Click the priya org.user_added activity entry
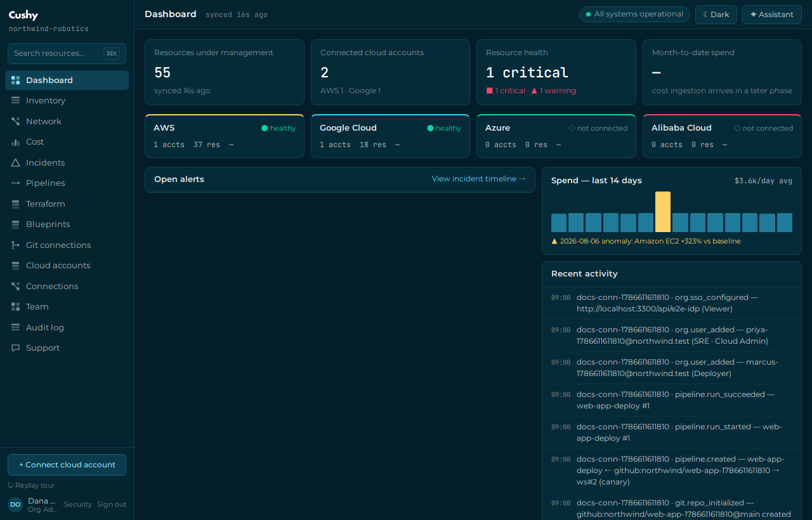The height and width of the screenshot is (520, 812). point(672,335)
